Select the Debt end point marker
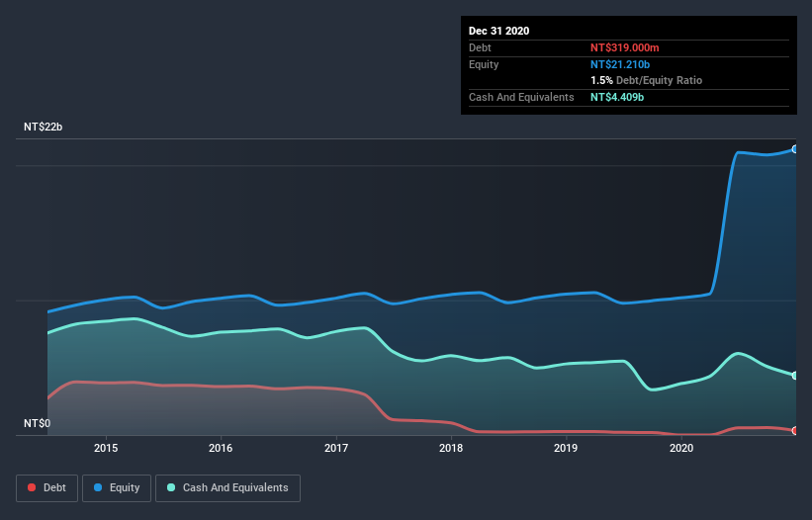Viewport: 812px width, 520px height. 795,430
